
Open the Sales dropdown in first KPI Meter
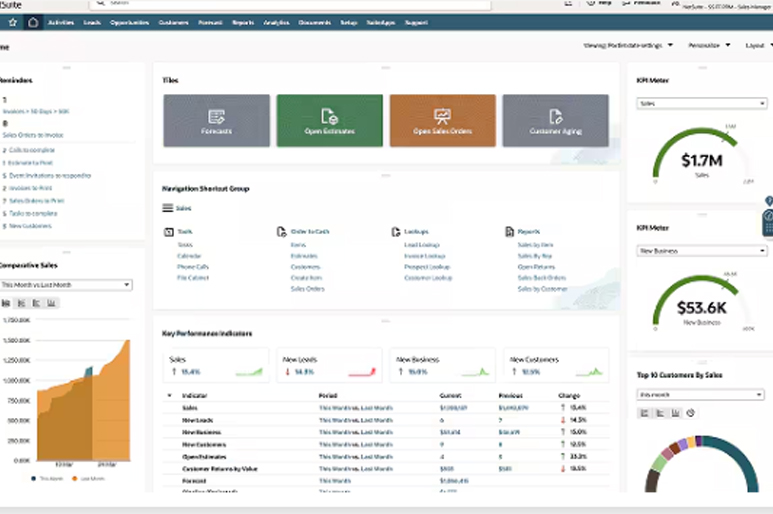pyautogui.click(x=701, y=103)
